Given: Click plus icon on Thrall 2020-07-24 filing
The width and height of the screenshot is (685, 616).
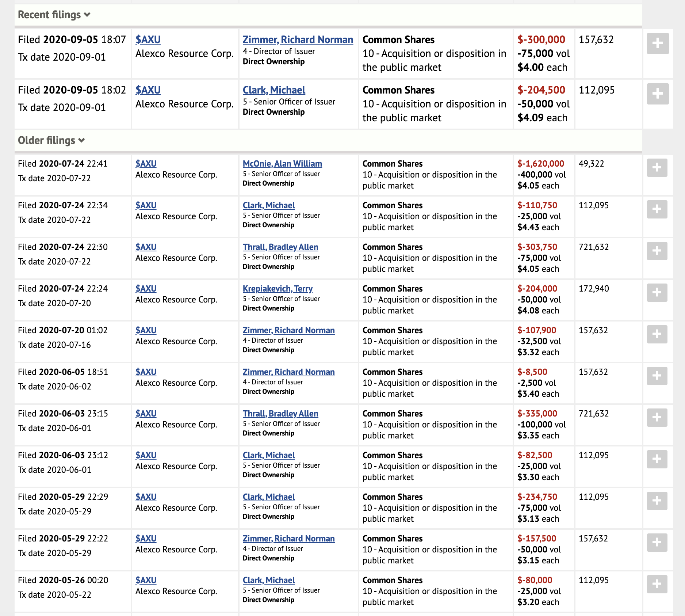Looking at the screenshot, I should click(657, 251).
